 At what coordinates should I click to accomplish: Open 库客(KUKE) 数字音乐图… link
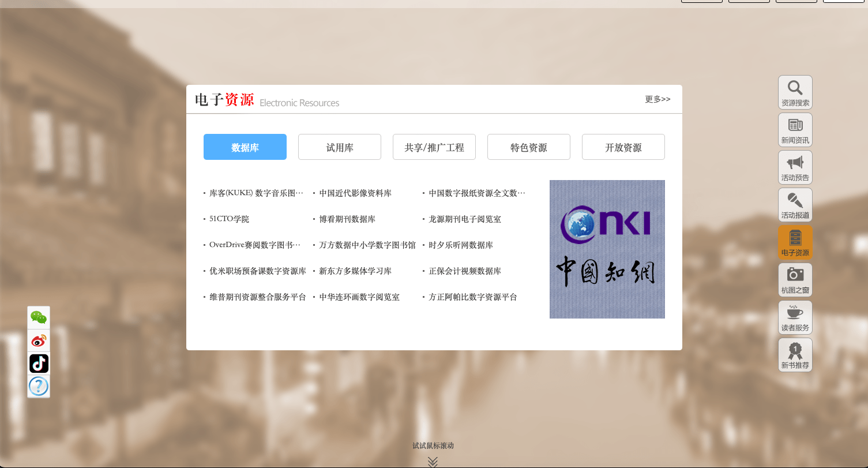pyautogui.click(x=256, y=193)
